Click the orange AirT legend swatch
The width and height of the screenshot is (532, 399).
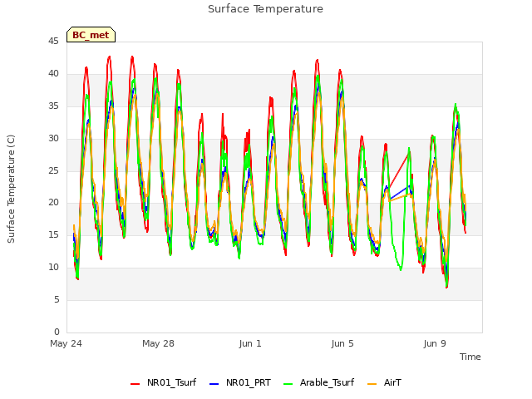tap(372, 384)
